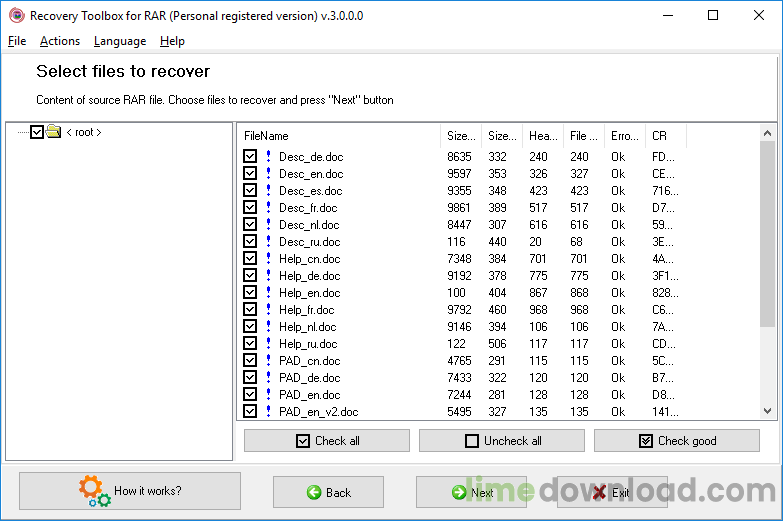Toggle the Help_ru.doc checkbox
The image size is (783, 521).
click(x=250, y=343)
